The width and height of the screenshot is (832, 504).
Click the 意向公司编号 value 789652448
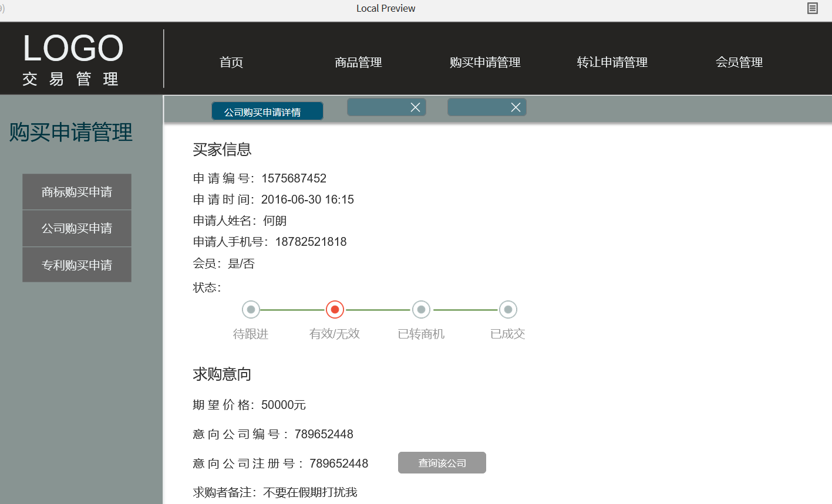tap(324, 434)
